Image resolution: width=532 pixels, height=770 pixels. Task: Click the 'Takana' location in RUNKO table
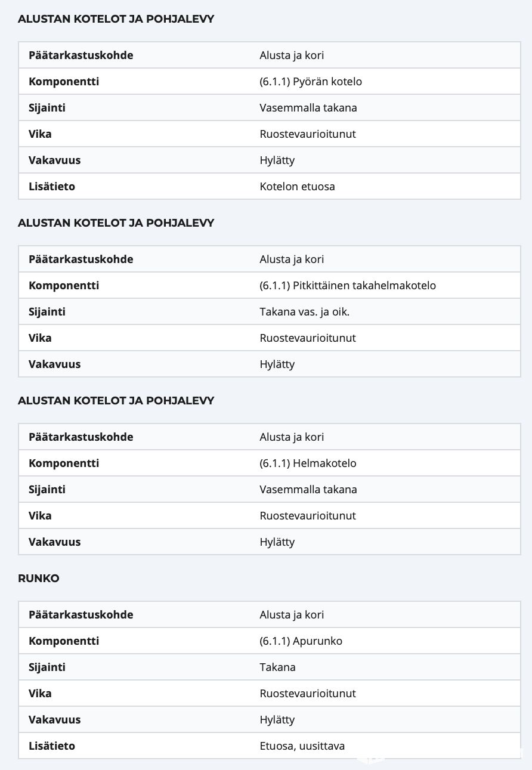point(277,667)
